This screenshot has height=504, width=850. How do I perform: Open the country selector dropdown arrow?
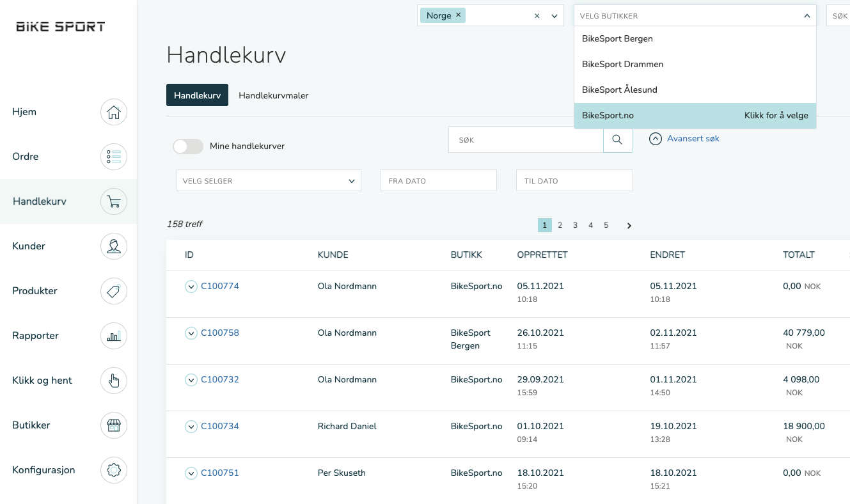pyautogui.click(x=555, y=16)
